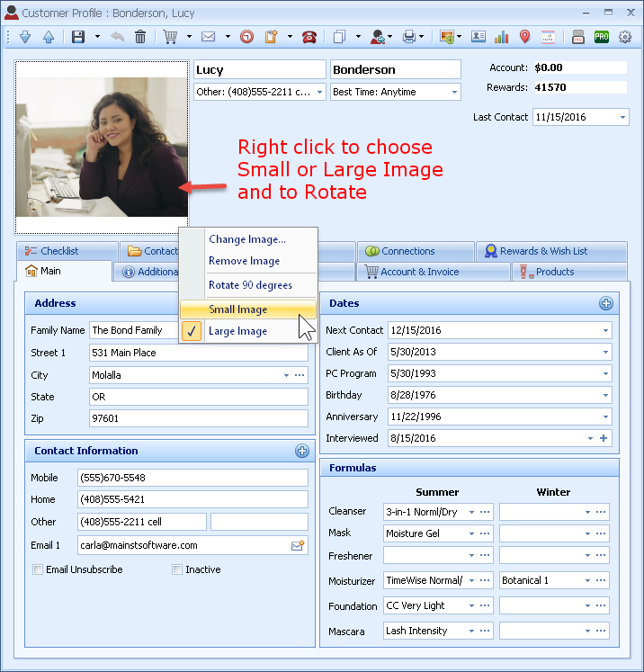Viewport: 644px width, 672px height.
Task: Click the Mobile phone number field
Action: click(192, 478)
